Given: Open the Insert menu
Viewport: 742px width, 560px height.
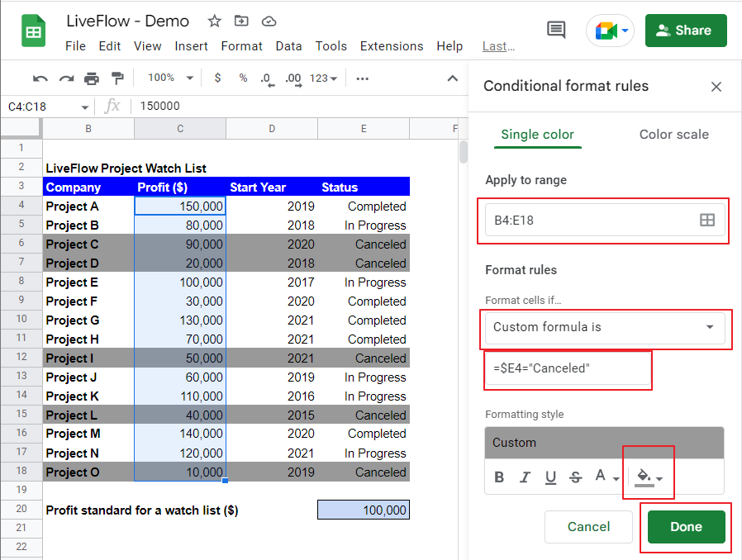Looking at the screenshot, I should tap(191, 46).
